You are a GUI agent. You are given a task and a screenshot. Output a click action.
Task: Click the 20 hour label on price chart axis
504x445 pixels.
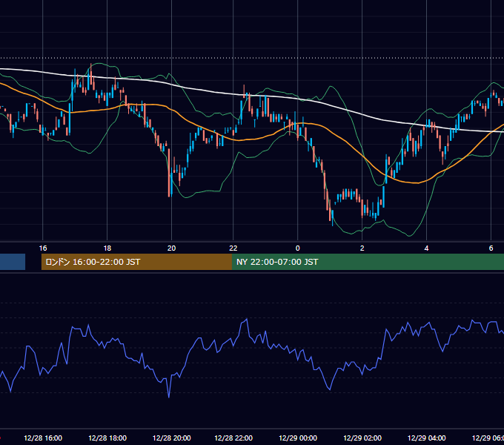[x=172, y=248]
